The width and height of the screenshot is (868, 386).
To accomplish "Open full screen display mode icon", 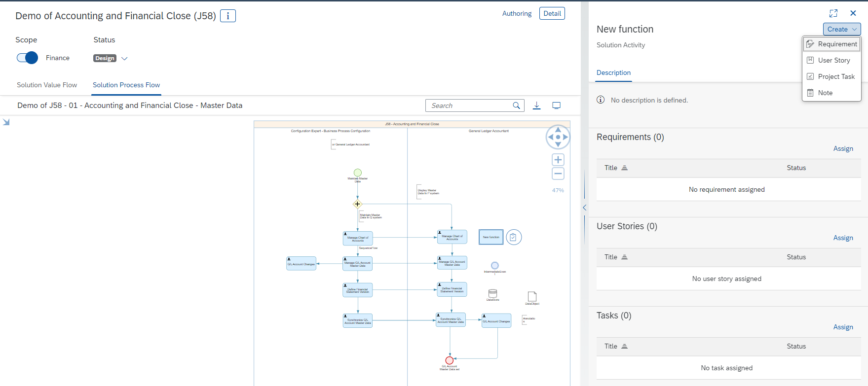I will pos(556,105).
